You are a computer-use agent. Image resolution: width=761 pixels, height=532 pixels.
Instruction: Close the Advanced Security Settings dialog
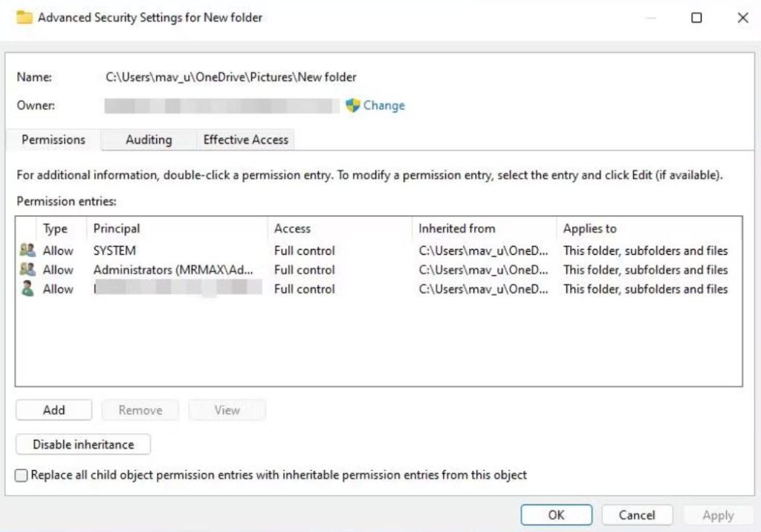coord(742,18)
